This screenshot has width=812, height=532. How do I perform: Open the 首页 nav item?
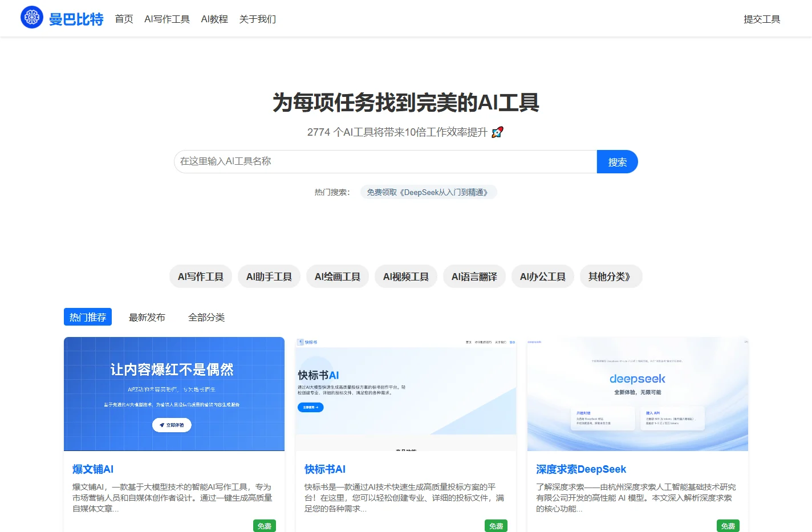pos(124,19)
